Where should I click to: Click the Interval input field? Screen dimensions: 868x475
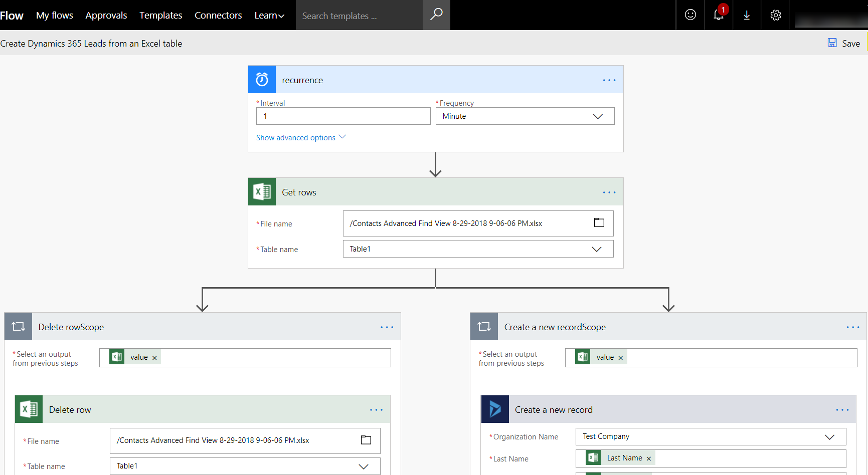(x=343, y=116)
